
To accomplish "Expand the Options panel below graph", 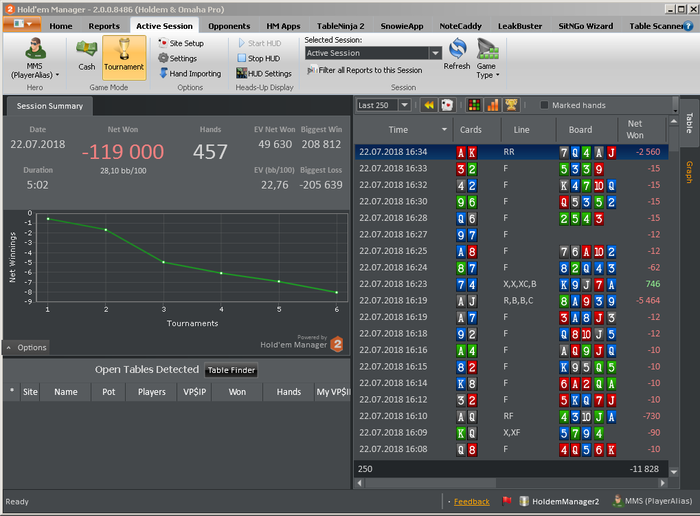I will click(x=27, y=347).
